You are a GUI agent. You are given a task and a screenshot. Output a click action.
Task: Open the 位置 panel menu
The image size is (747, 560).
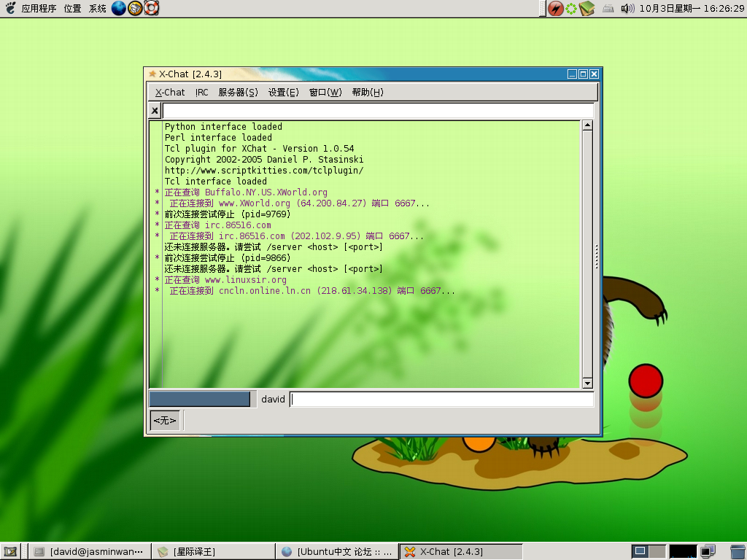coord(72,9)
